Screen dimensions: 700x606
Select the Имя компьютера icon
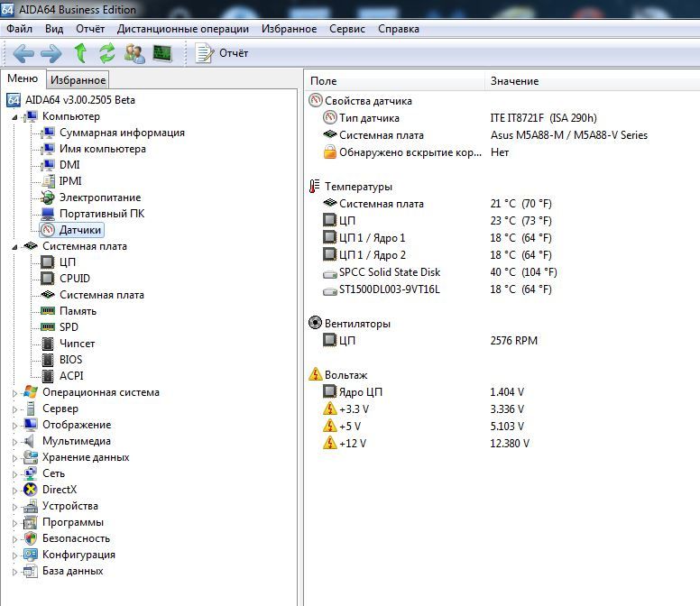click(x=47, y=149)
